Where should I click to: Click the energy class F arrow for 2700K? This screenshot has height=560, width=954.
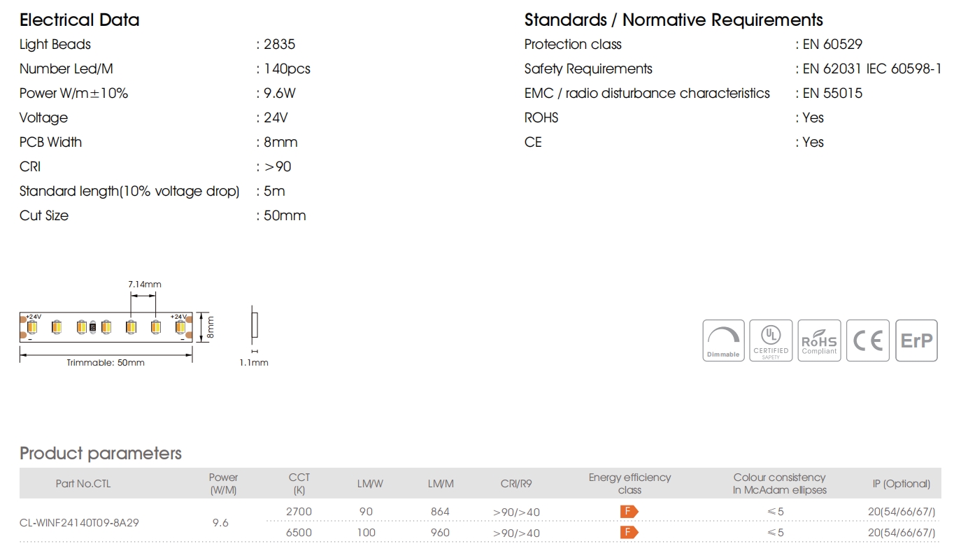point(629,512)
